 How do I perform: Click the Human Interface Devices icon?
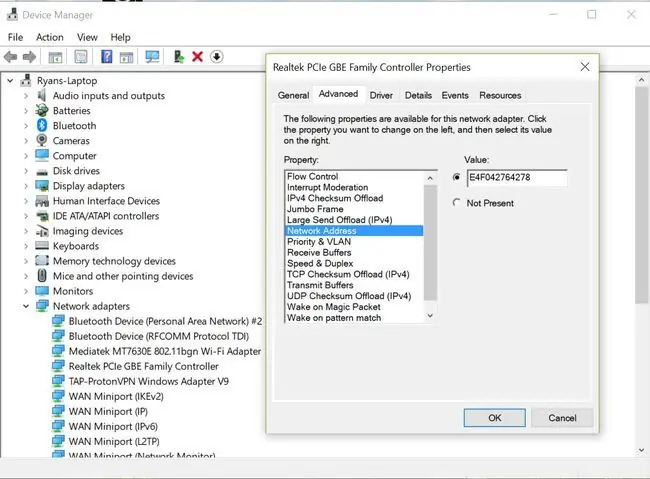(42, 201)
